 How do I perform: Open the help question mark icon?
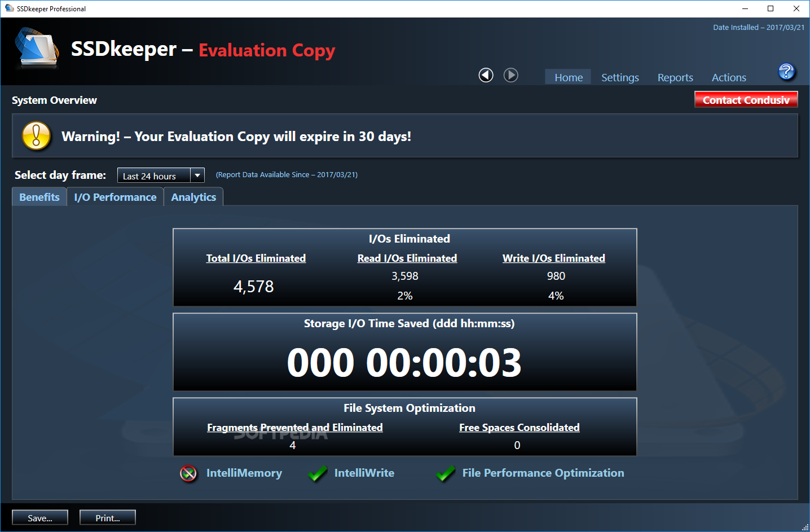(786, 72)
